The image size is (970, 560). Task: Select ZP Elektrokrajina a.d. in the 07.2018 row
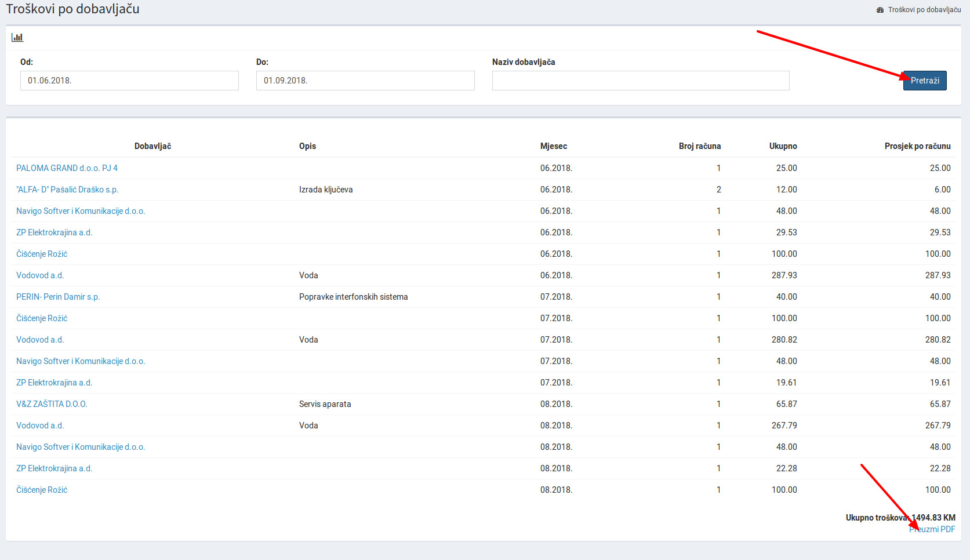[54, 383]
